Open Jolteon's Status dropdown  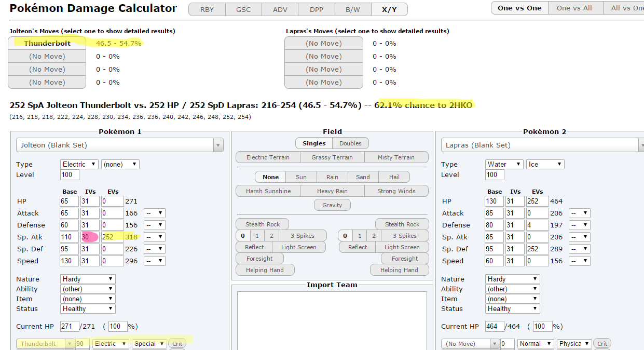(x=88, y=308)
